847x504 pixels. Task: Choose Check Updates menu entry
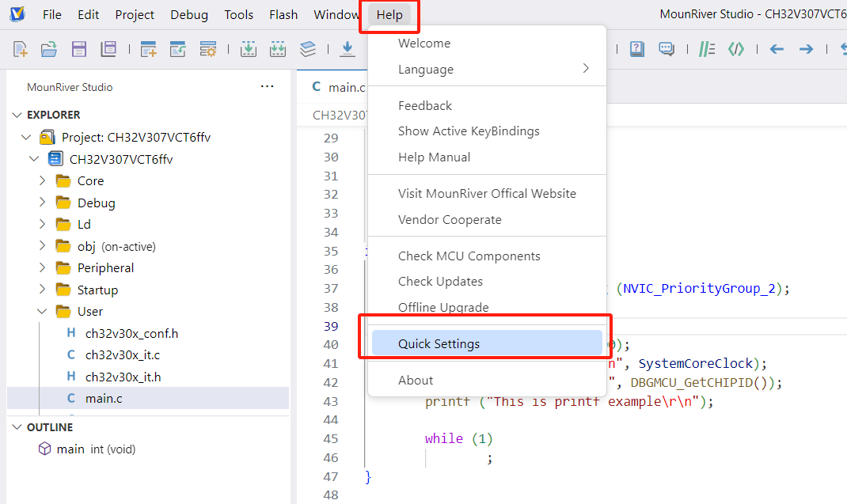[x=487, y=282]
